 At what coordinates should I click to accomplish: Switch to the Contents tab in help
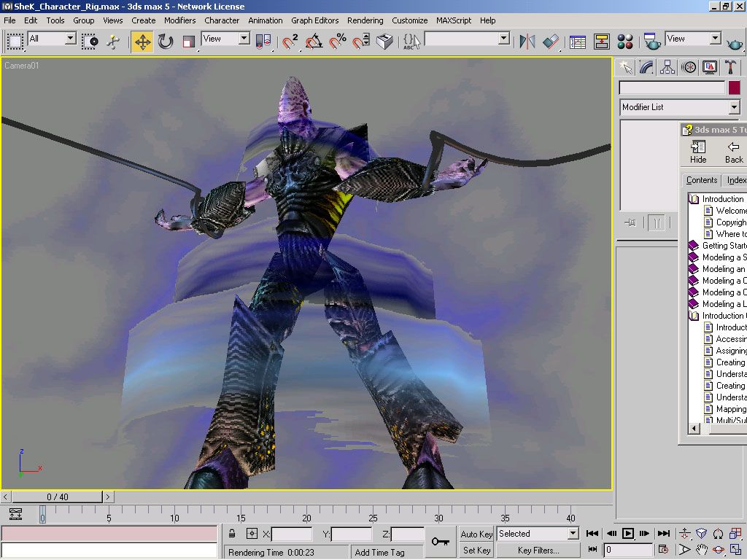pos(702,180)
